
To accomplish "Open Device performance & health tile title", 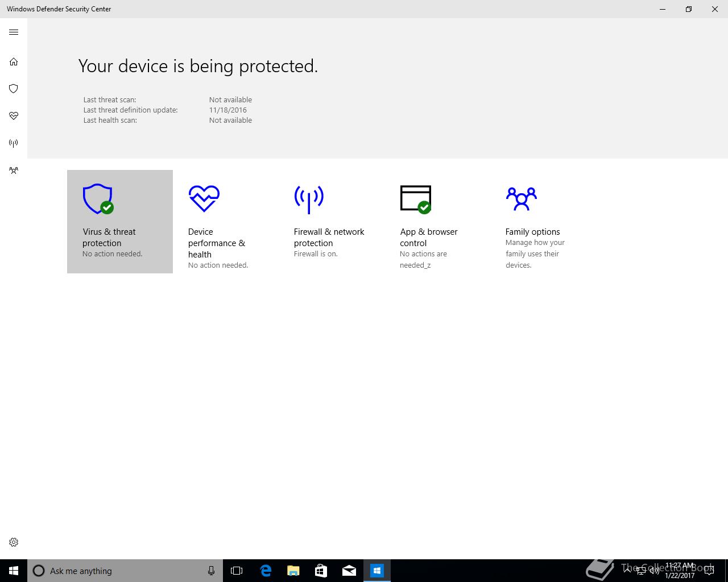I will click(217, 243).
